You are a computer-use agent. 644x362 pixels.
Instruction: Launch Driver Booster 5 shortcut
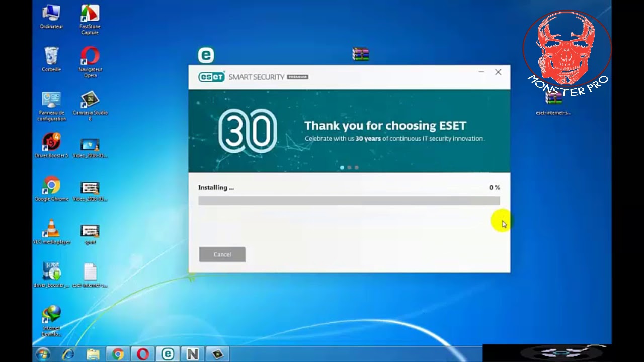point(51,146)
